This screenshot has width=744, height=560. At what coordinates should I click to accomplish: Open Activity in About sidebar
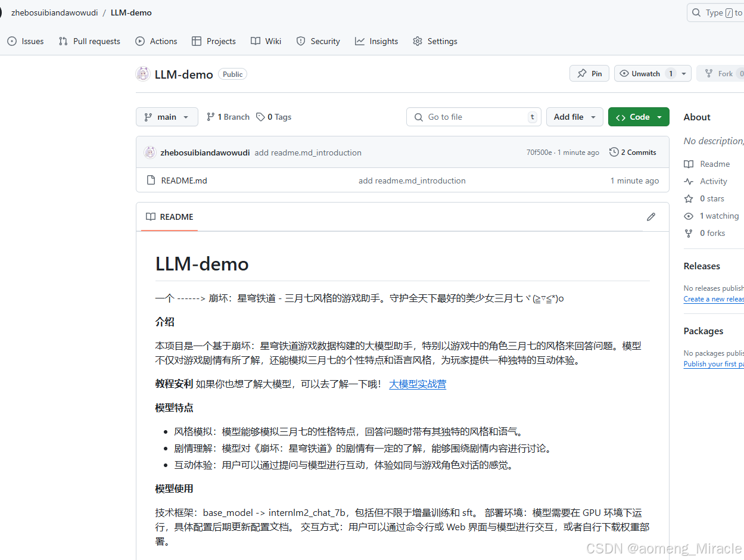point(705,181)
